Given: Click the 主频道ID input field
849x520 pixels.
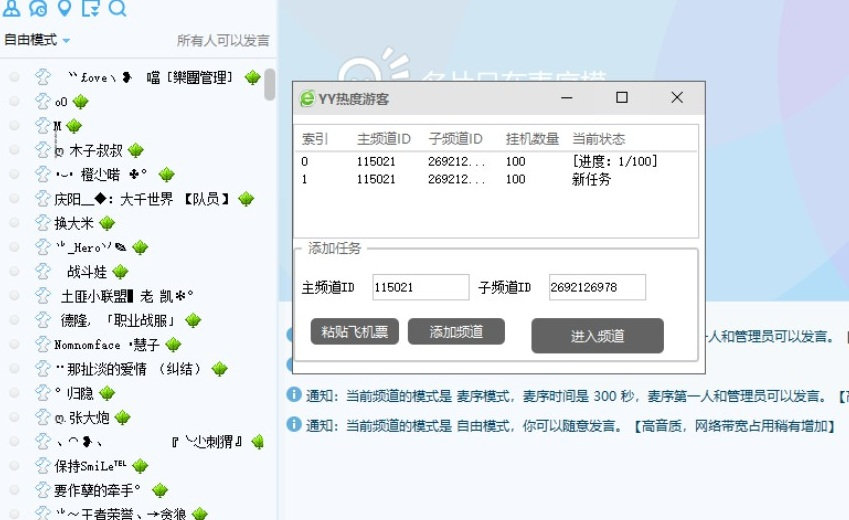Looking at the screenshot, I should (421, 287).
